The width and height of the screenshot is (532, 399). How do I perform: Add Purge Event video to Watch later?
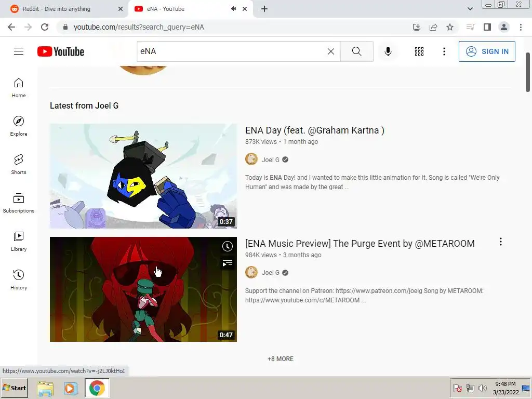pos(228,246)
